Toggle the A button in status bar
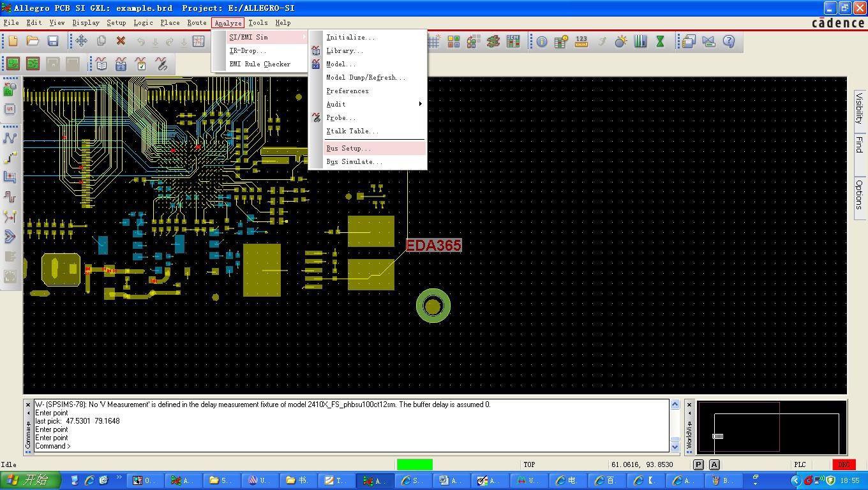This screenshot has width=868, height=490. coord(714,464)
